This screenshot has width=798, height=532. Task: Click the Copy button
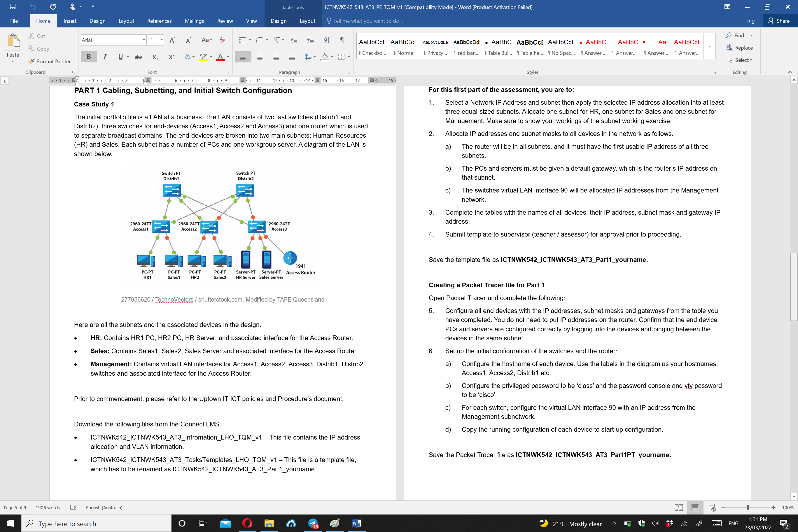(x=39, y=49)
